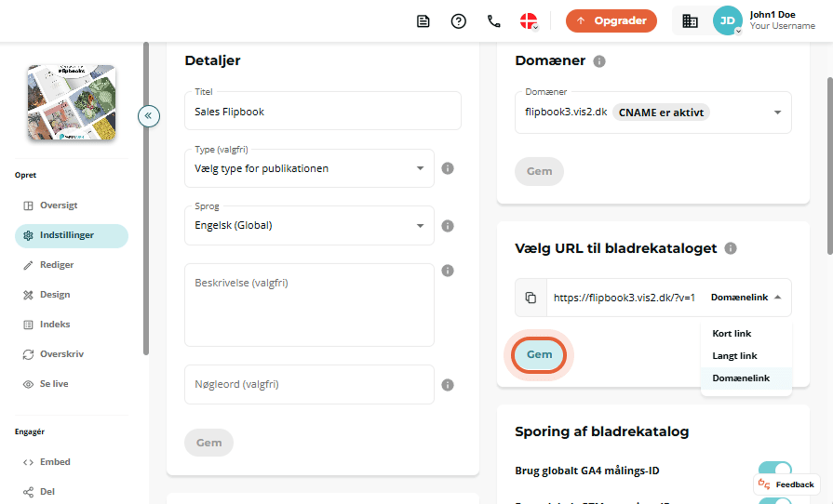Screen dimensions: 833x504
Task: Show info next to Nøgleord field
Action: (448, 385)
